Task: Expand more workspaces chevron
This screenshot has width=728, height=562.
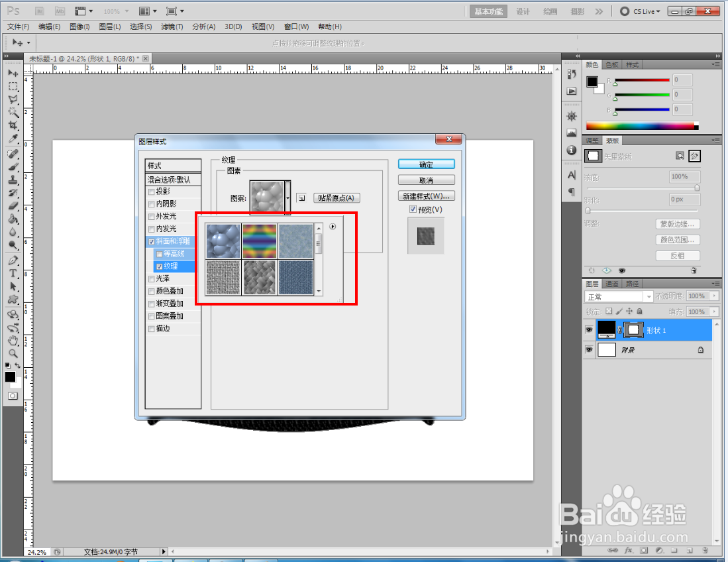Action: [599, 11]
